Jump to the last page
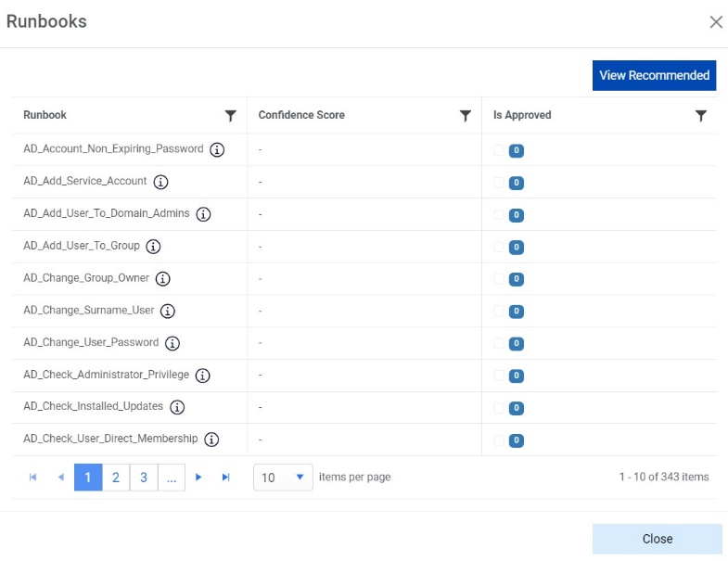The image size is (728, 561). (225, 478)
